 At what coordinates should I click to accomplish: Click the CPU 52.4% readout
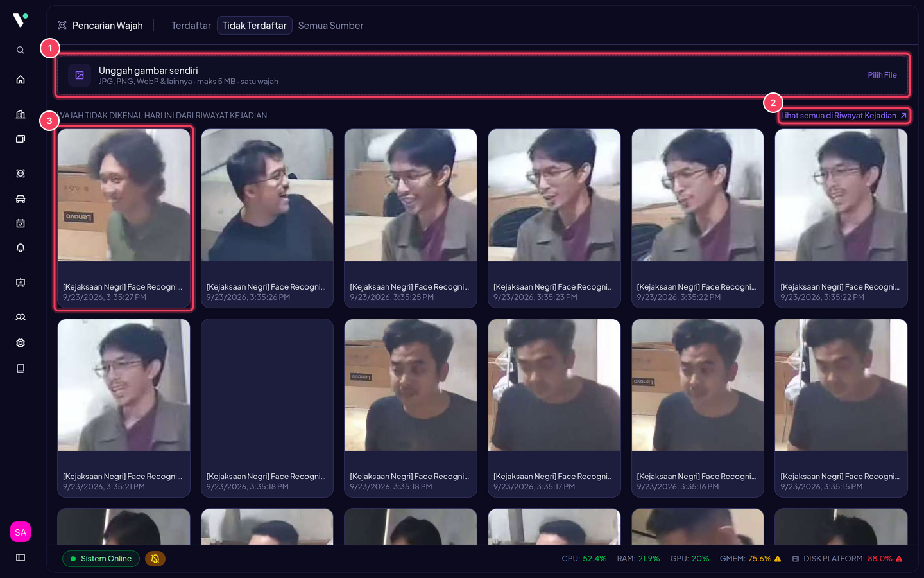point(584,559)
